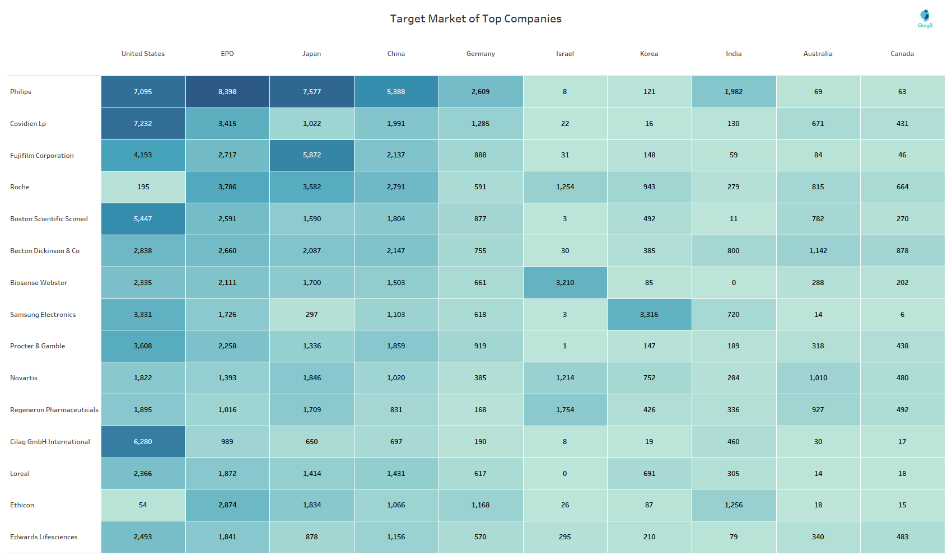Click the chart title 'Target Market of Top Companies'
Image resolution: width=952 pixels, height=560 pixels.
coord(475,18)
